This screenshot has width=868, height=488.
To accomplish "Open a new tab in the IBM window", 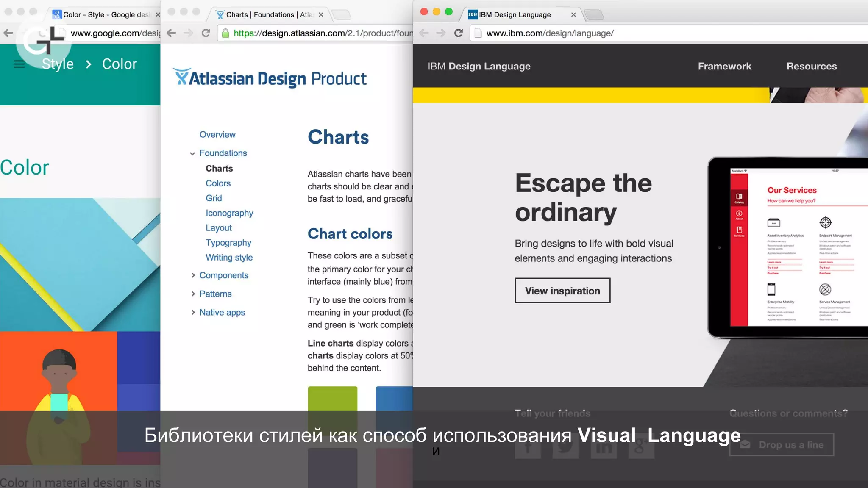I will 594,15.
